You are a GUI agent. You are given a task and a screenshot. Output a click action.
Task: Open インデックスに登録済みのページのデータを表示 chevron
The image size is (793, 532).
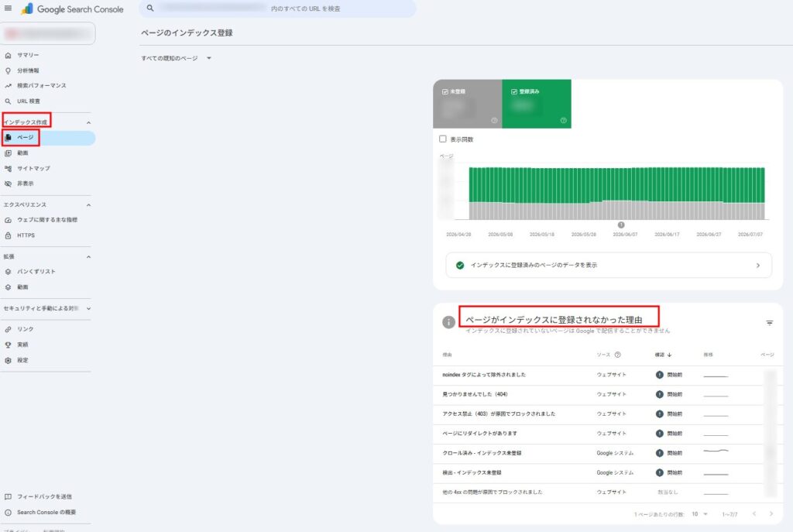757,266
